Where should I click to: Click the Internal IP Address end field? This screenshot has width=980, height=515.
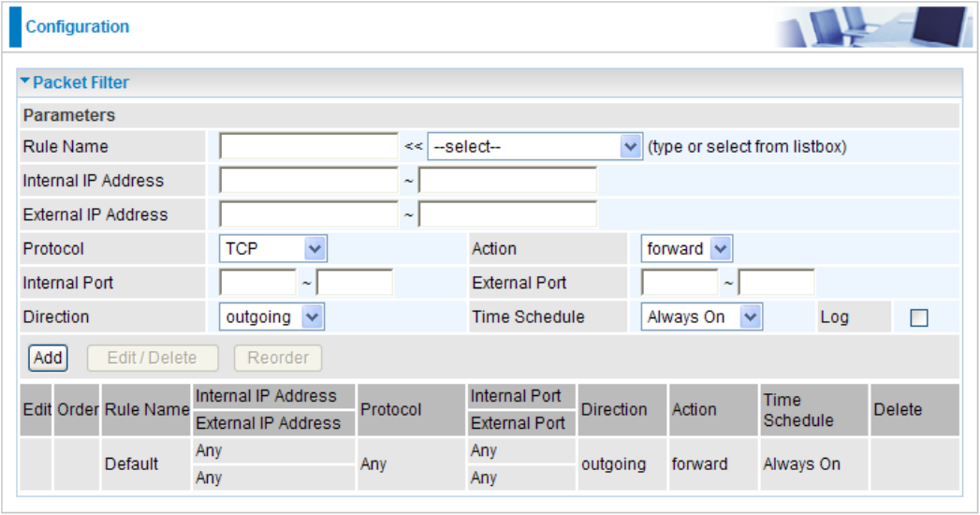coord(507,181)
